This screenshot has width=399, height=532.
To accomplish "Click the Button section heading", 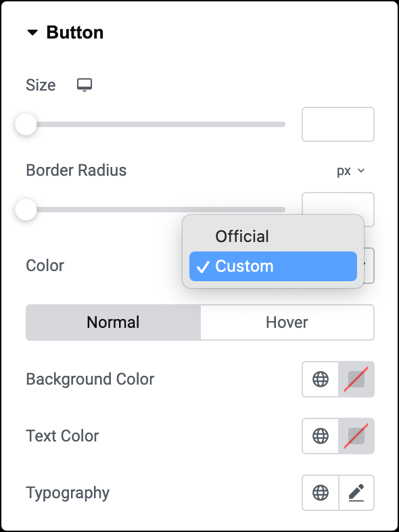I will point(75,33).
